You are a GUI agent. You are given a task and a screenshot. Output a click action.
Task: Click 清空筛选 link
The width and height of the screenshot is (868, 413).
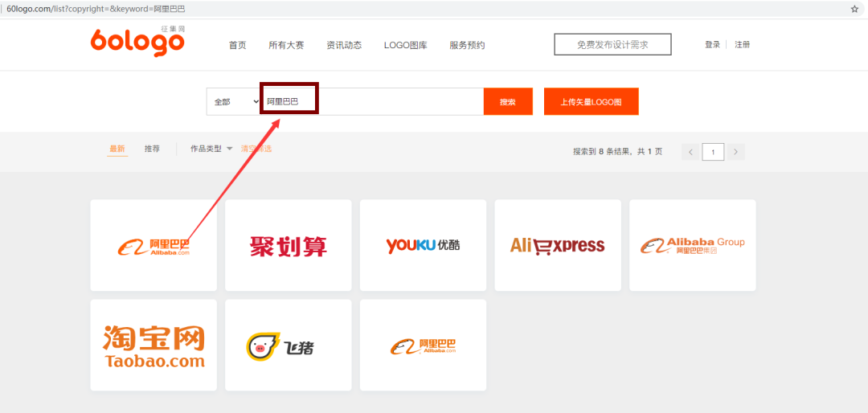click(256, 149)
